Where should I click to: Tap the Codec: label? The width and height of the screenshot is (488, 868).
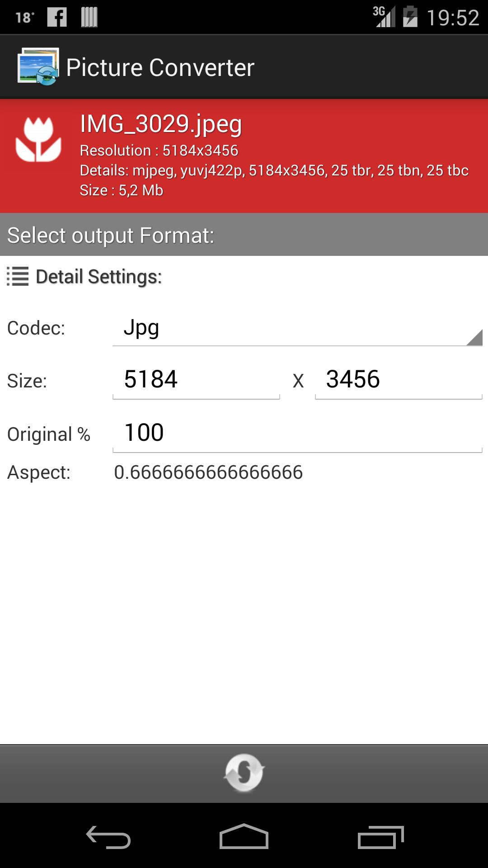pos(36,328)
